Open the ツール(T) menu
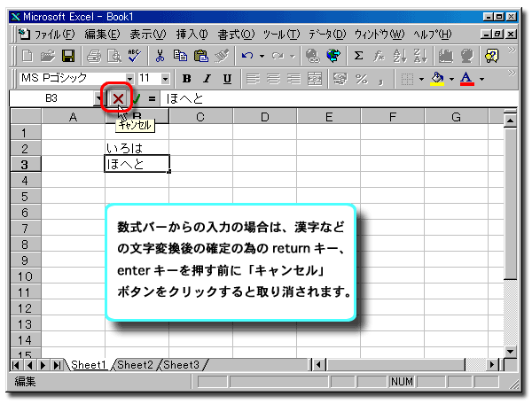The width and height of the screenshot is (532, 404). click(x=282, y=35)
